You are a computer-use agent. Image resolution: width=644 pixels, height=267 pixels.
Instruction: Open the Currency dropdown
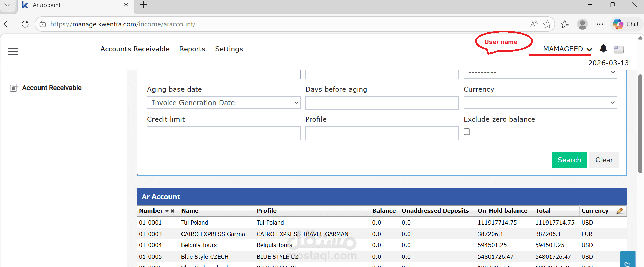(540, 102)
